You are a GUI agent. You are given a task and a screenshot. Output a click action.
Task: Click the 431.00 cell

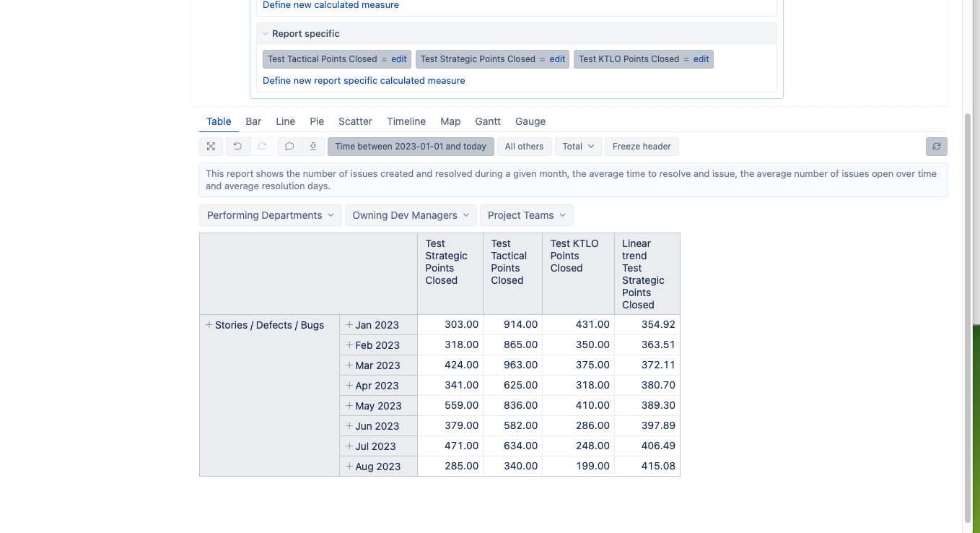(578, 325)
